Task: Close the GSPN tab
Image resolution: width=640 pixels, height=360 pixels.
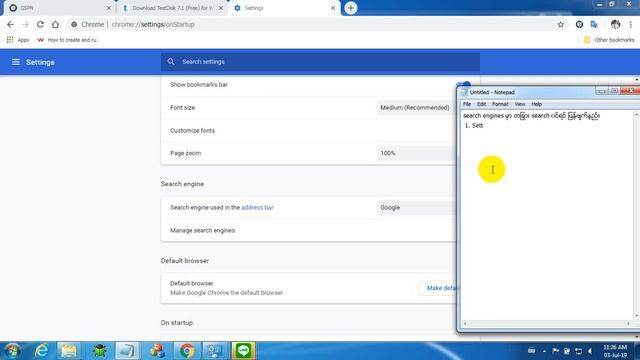Action: point(109,8)
